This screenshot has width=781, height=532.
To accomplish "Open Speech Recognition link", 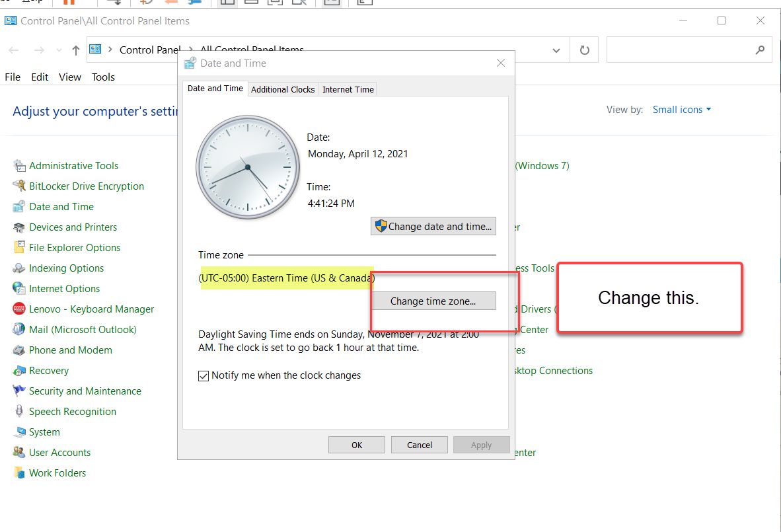I will click(x=73, y=412).
